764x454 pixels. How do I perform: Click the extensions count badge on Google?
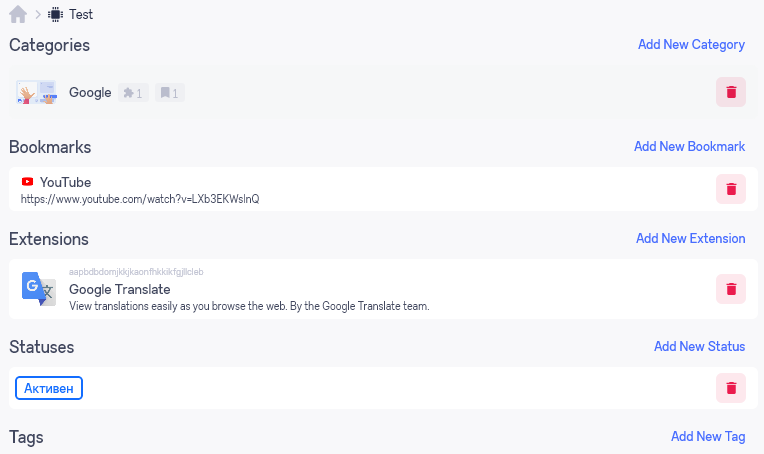pos(133,93)
